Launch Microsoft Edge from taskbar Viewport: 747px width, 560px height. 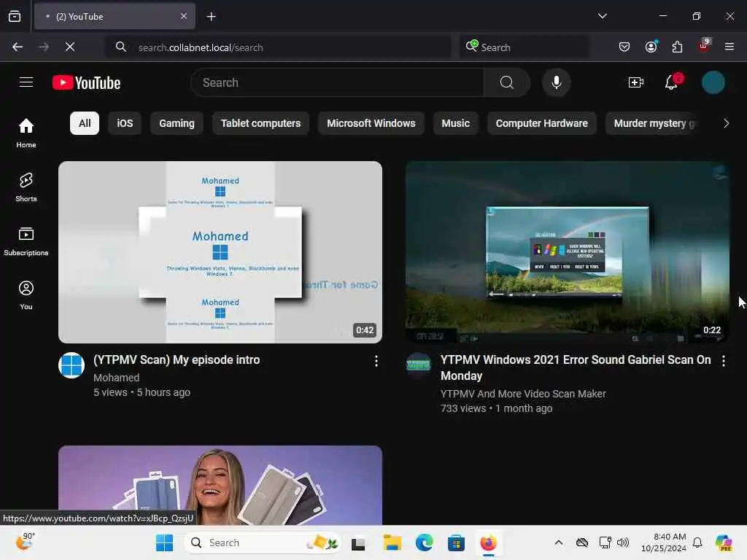(424, 542)
